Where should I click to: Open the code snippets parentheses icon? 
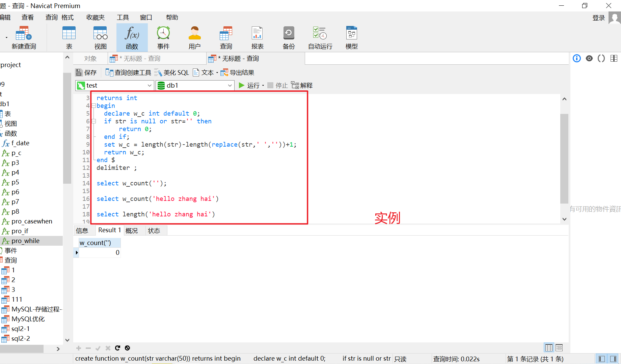(601, 58)
